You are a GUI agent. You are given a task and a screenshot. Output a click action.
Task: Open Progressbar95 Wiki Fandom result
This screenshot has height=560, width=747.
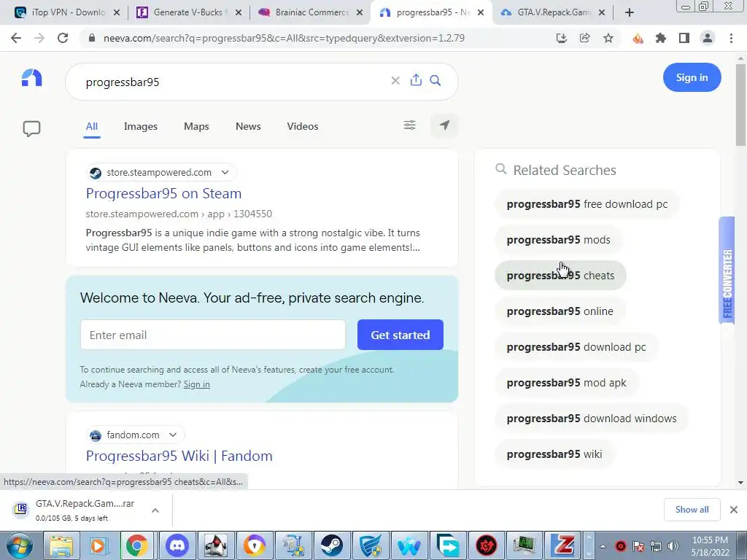point(179,456)
